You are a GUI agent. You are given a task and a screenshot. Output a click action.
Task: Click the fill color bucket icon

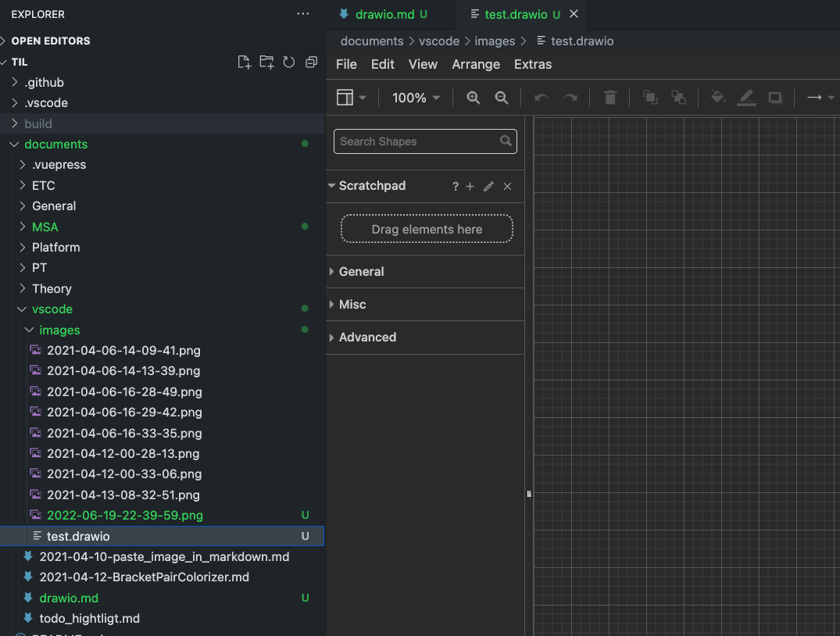point(717,98)
